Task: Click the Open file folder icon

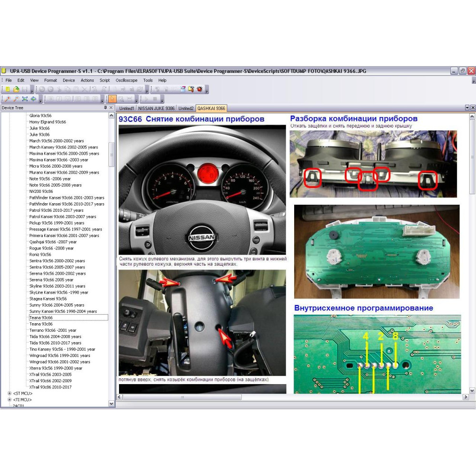Action: [x=16, y=89]
